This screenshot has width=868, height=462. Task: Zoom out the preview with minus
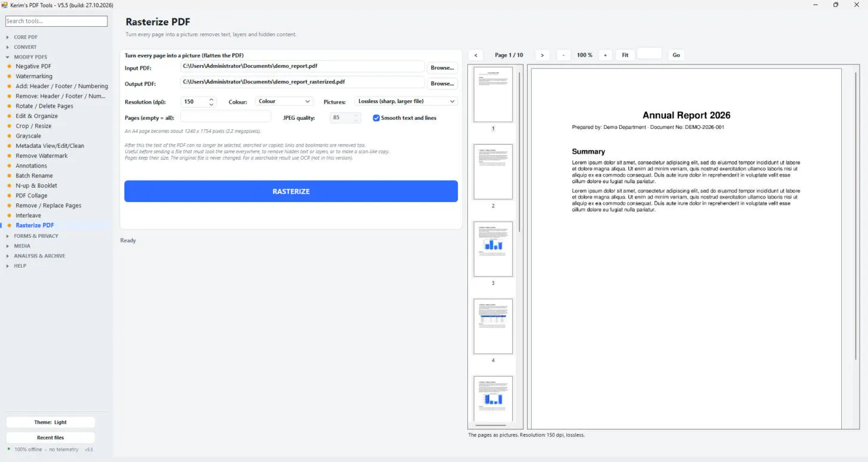coord(563,55)
